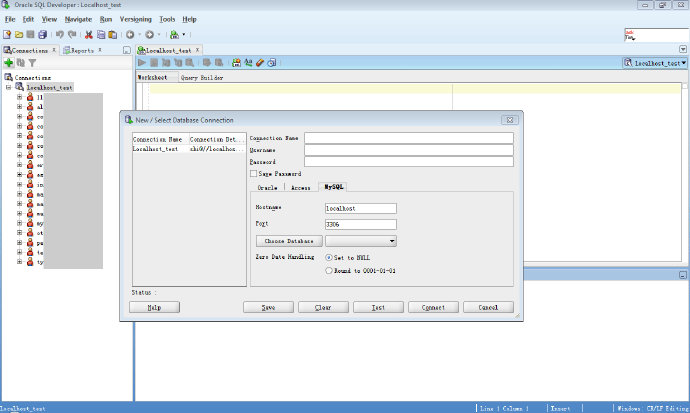Select the Round to 0001-01-01 radio button
This screenshot has width=690, height=413.
(x=329, y=271)
